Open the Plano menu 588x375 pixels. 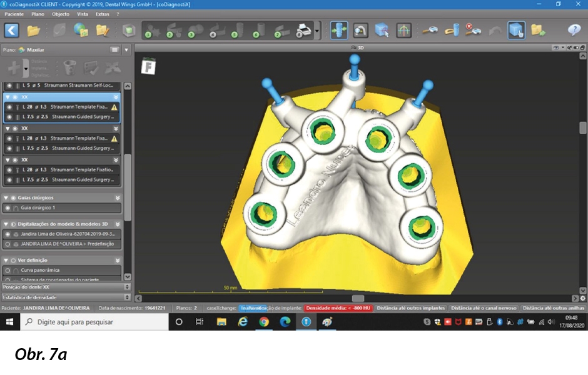click(38, 14)
